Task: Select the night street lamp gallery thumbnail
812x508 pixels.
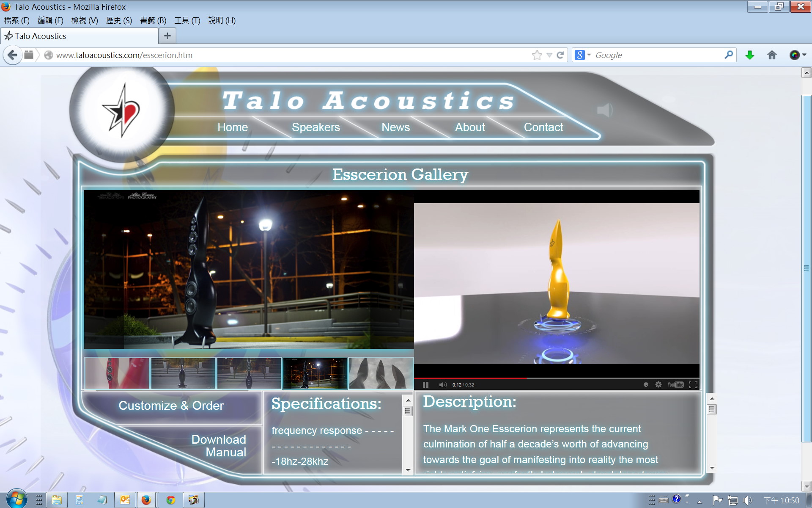Action: [x=315, y=373]
